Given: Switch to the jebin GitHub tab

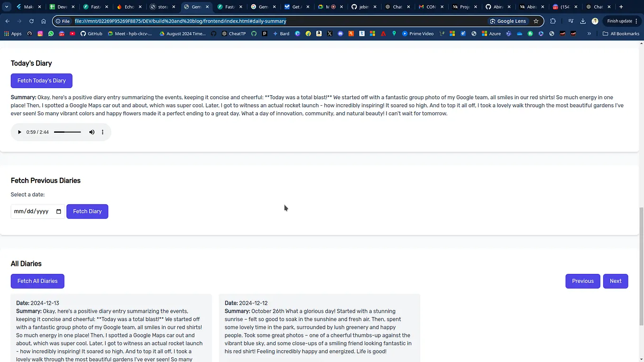Looking at the screenshot, I should pos(364,7).
